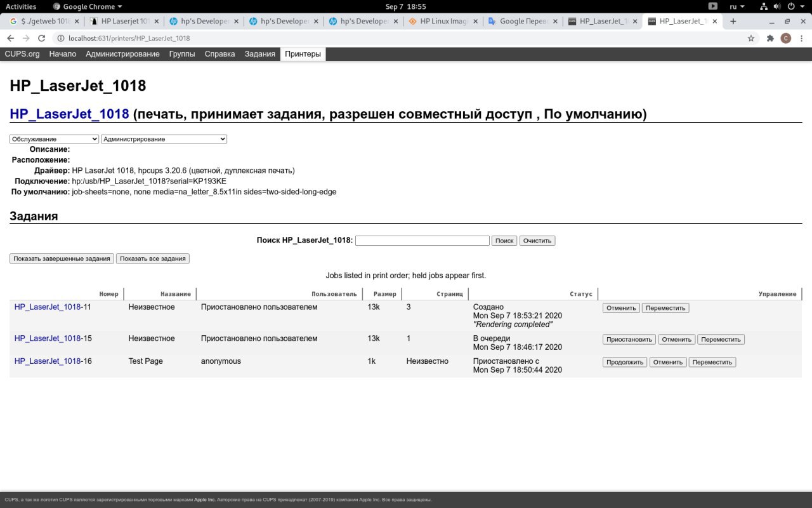Go to the Начало menu item
This screenshot has width=812, height=508.
pos(63,54)
